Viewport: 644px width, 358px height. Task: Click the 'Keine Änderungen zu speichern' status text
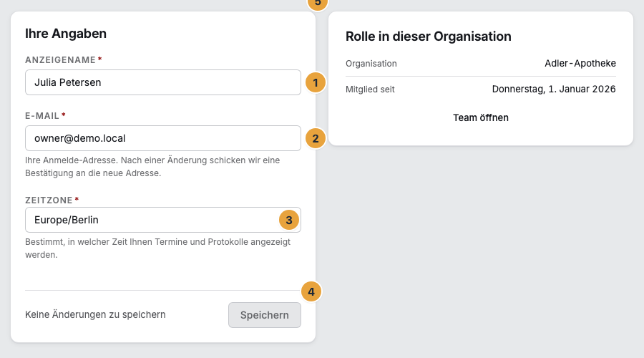coord(95,314)
